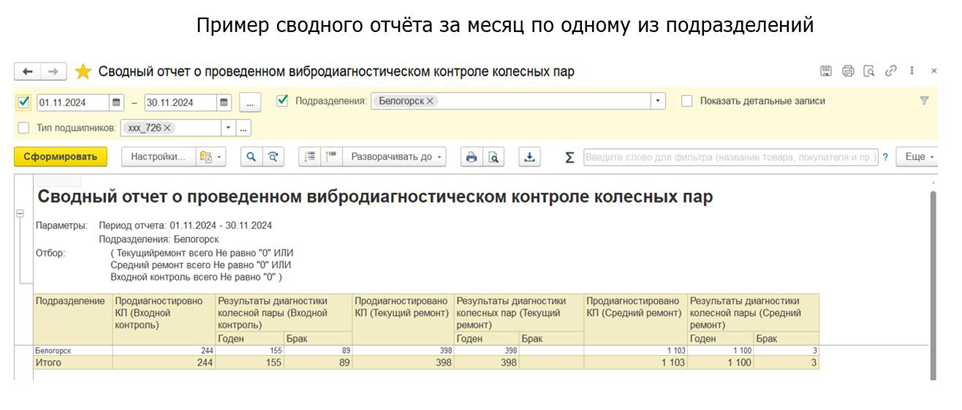
Task: Enable the Тип подшипников checkbox
Action: [x=23, y=128]
